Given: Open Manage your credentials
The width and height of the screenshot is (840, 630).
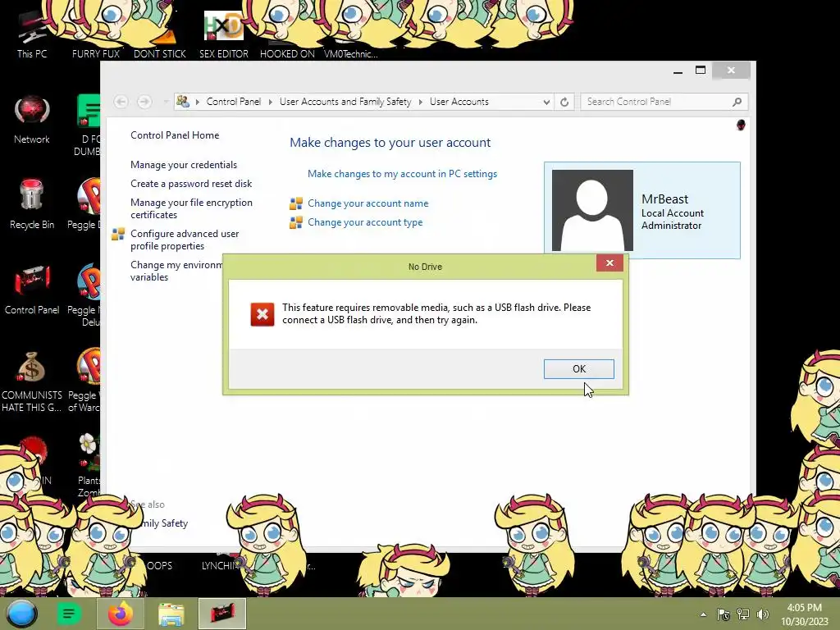Looking at the screenshot, I should pos(183,164).
